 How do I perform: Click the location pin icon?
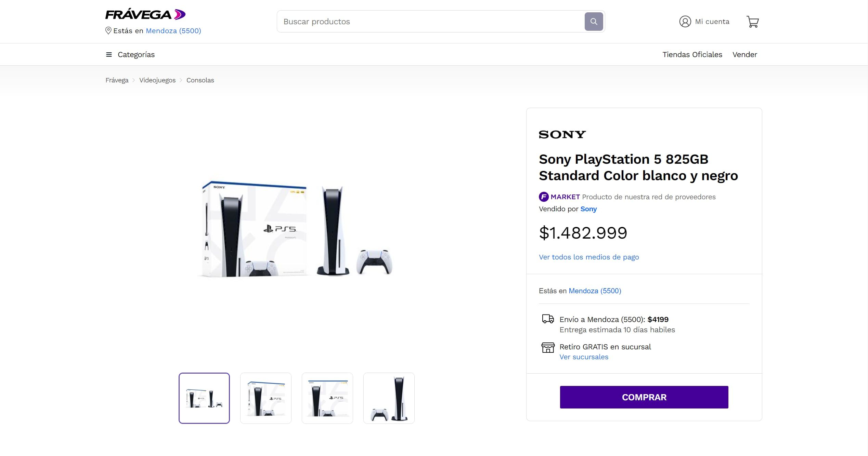pyautogui.click(x=108, y=31)
